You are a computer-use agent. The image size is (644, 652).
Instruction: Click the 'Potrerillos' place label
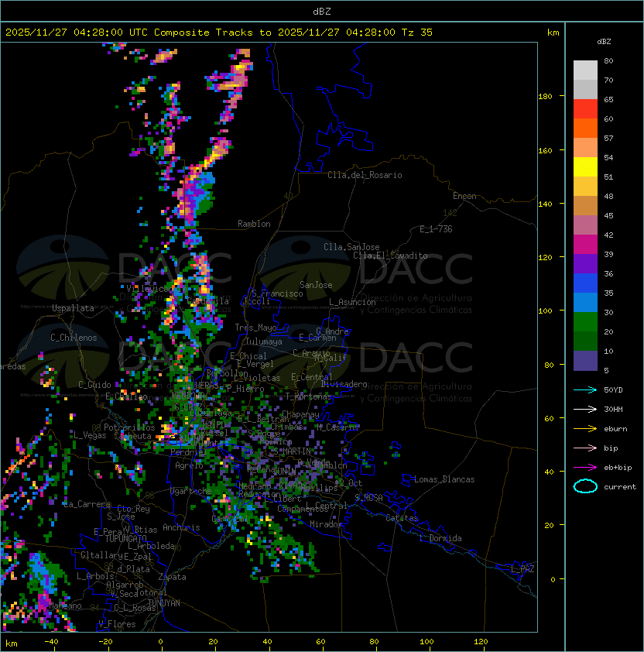tap(129, 427)
